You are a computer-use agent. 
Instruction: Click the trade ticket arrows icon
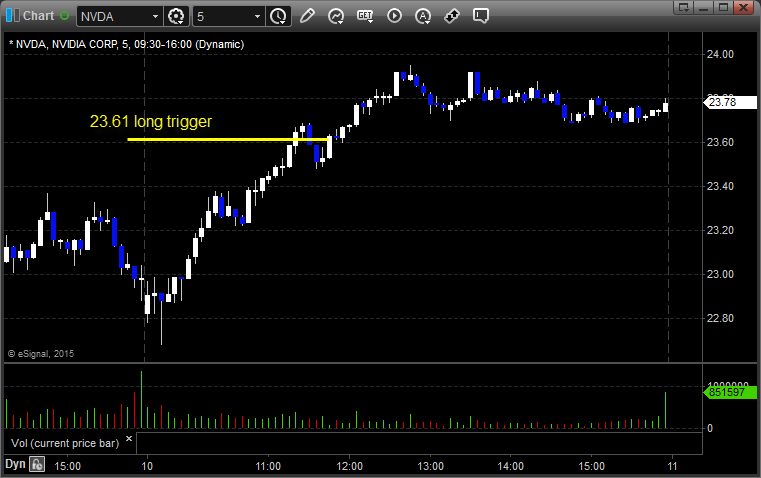pyautogui.click(x=452, y=16)
